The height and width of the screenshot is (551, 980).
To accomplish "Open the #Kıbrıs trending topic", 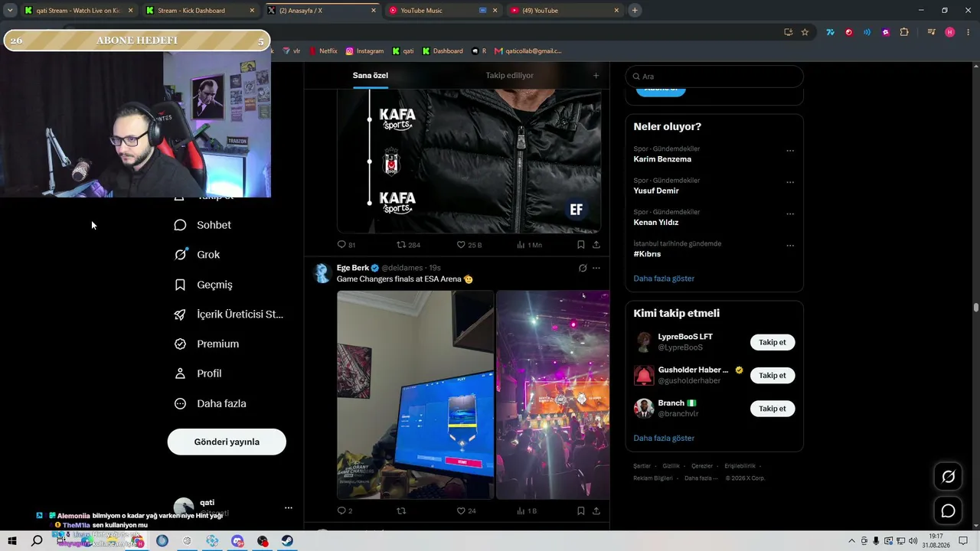I will click(x=647, y=254).
